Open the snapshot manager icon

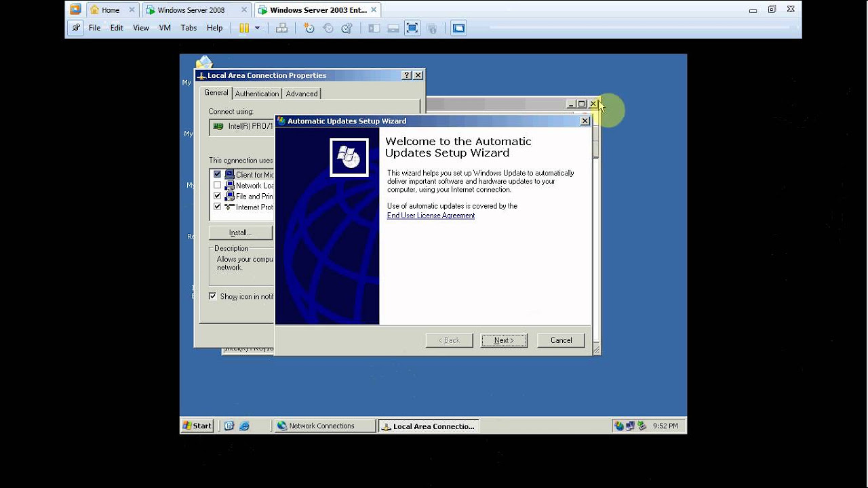coord(347,28)
